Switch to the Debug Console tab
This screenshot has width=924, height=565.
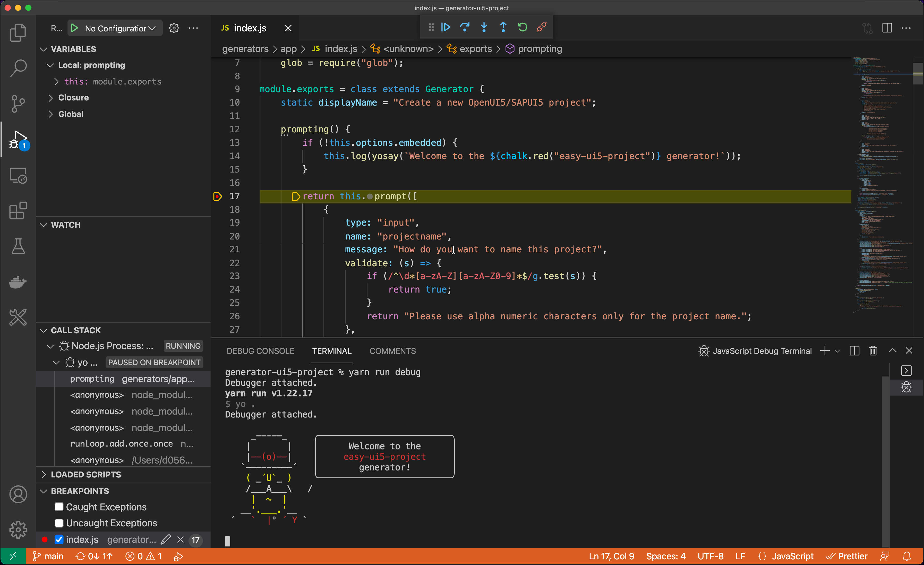point(260,351)
